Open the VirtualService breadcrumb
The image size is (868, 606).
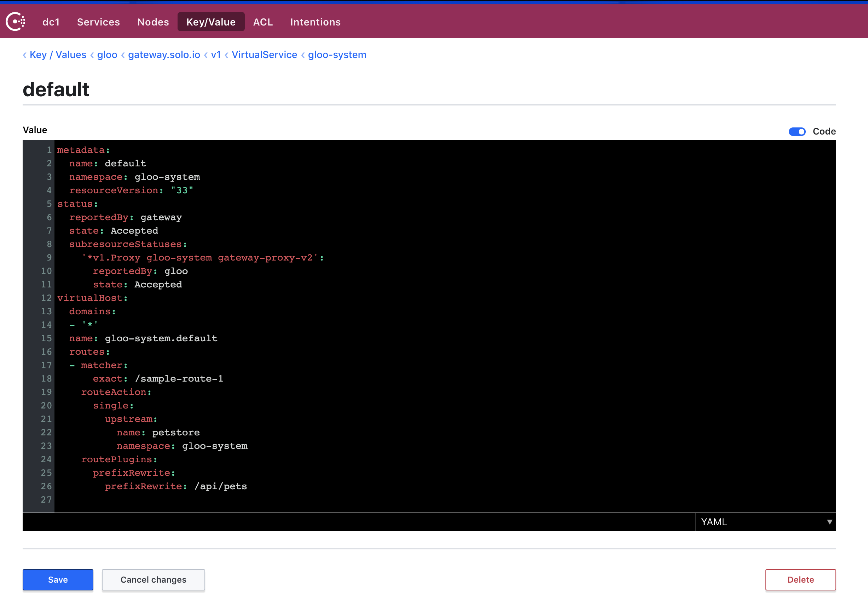click(264, 55)
